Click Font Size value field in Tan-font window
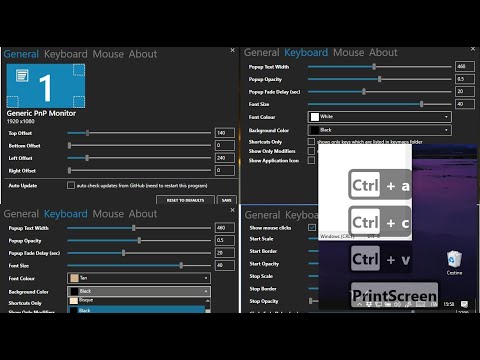Image resolution: width=480 pixels, height=360 pixels. [225, 265]
